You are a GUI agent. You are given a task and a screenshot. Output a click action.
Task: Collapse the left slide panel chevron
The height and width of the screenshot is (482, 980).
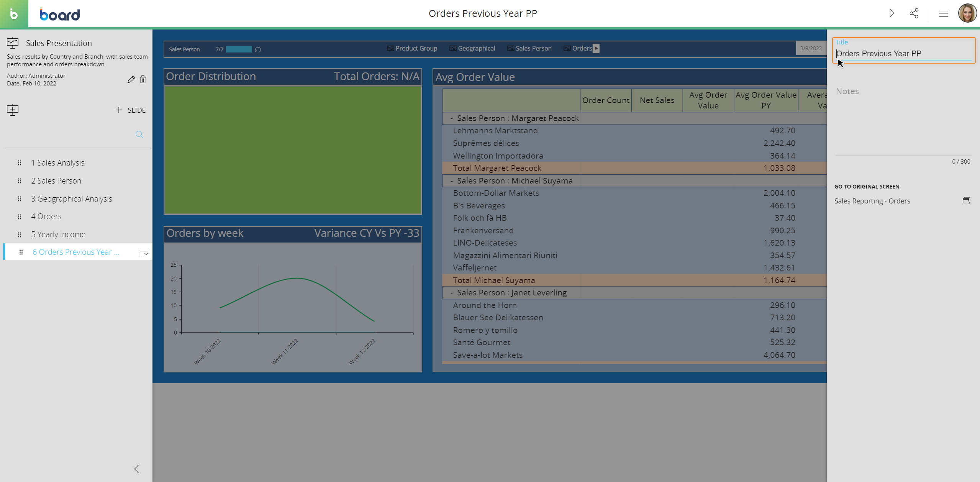click(x=136, y=469)
